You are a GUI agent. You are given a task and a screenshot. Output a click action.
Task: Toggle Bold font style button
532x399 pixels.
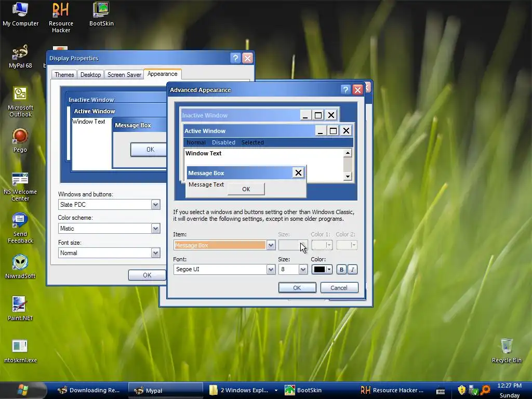(x=341, y=270)
